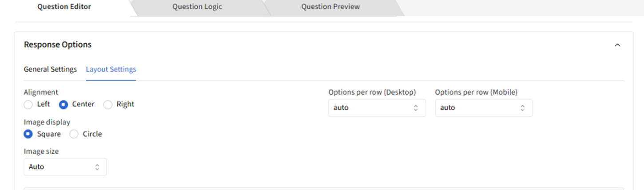The height and width of the screenshot is (190, 644).
Task: Select Left alignment radio button
Action: pyautogui.click(x=28, y=105)
